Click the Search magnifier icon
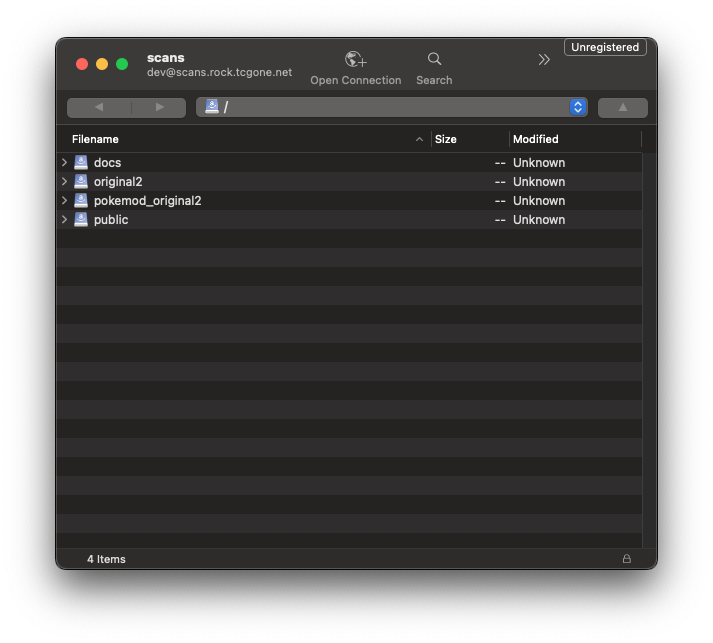 (434, 60)
